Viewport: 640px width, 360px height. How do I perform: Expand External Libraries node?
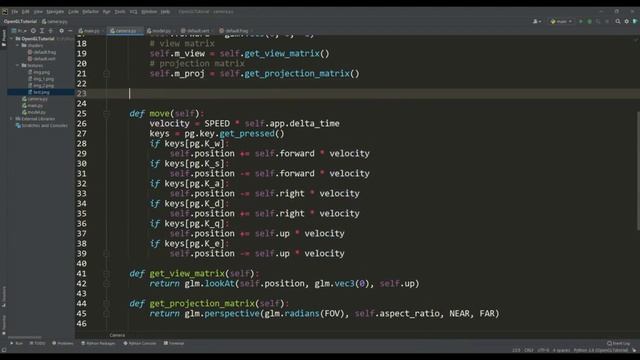(12, 119)
